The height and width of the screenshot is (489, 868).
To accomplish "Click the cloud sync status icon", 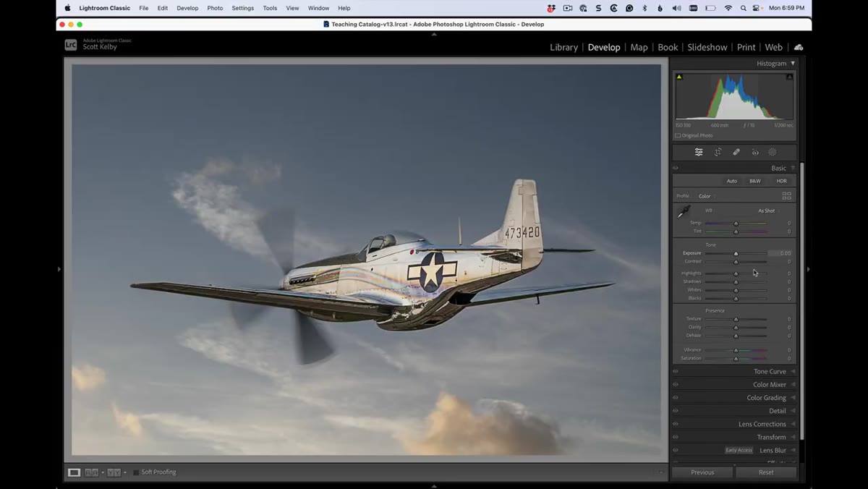I will point(799,47).
